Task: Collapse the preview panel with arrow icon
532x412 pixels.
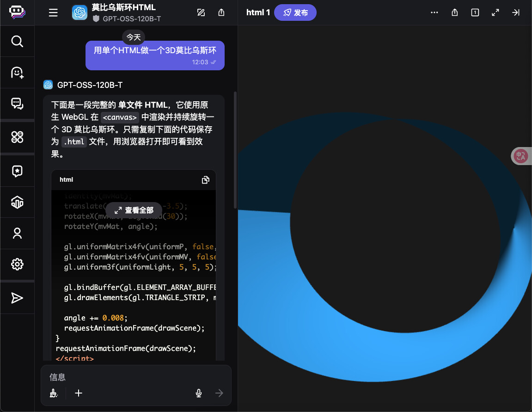Action: pos(516,12)
